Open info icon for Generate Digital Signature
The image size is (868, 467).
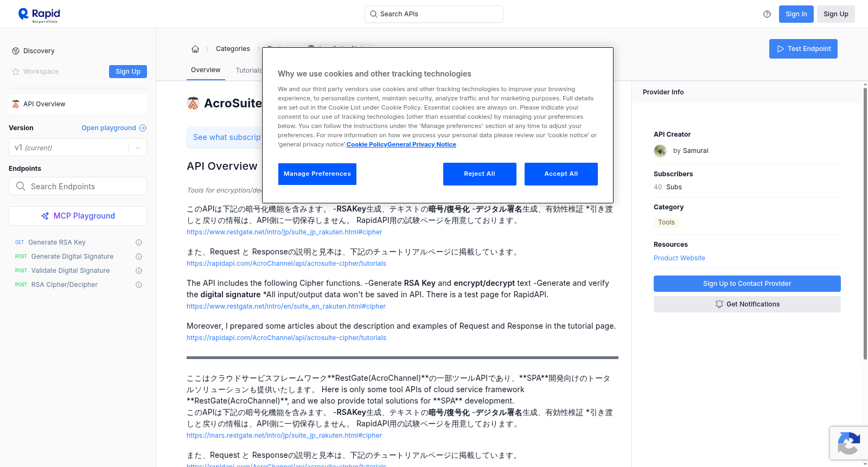click(139, 257)
